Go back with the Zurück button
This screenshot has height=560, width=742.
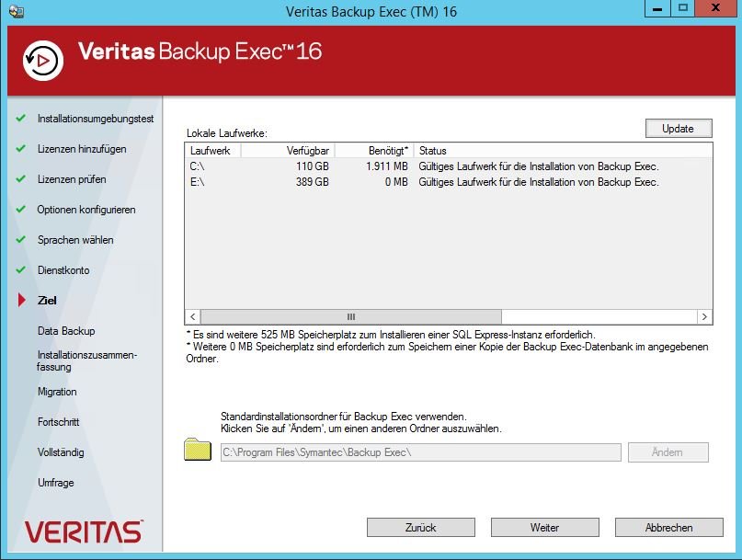coord(421,527)
